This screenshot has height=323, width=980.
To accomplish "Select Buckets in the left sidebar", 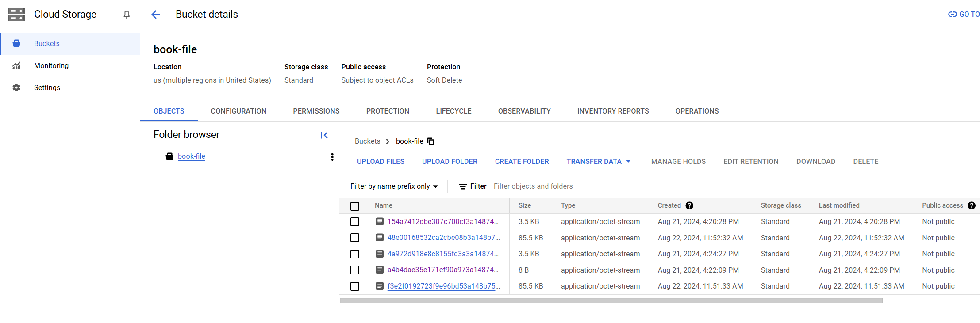I will tap(70, 44).
